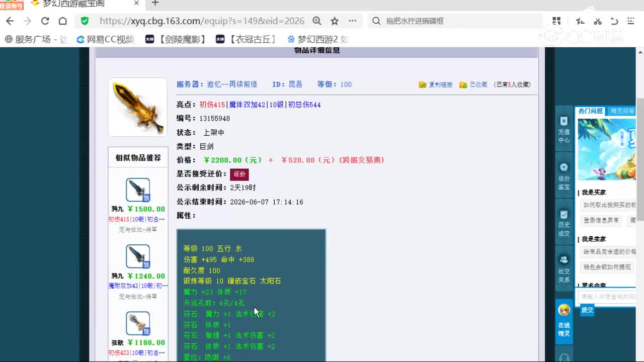Open a new browser tab
The image size is (644, 362).
point(155,4)
